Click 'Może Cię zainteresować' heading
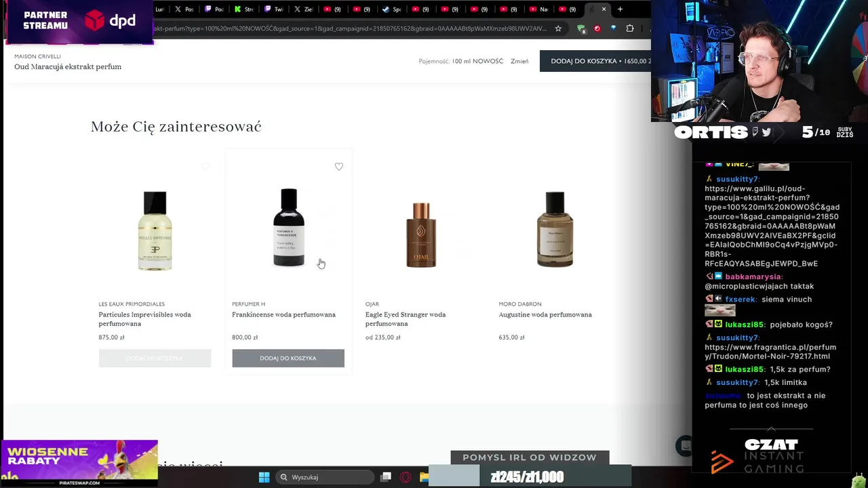This screenshot has height=488, width=868. pos(176,127)
